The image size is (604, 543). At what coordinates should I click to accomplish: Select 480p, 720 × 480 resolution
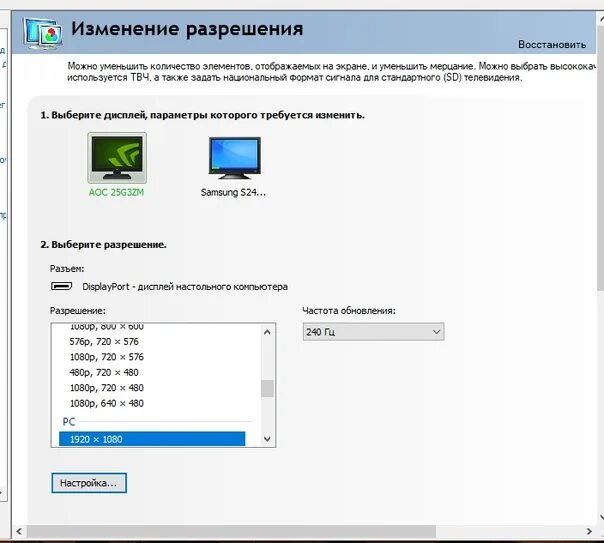[x=104, y=372]
